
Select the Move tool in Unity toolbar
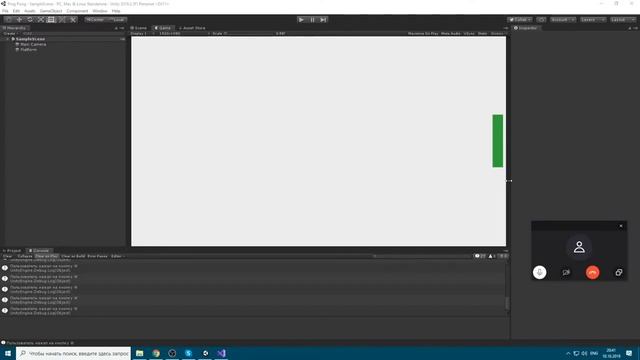[19, 20]
